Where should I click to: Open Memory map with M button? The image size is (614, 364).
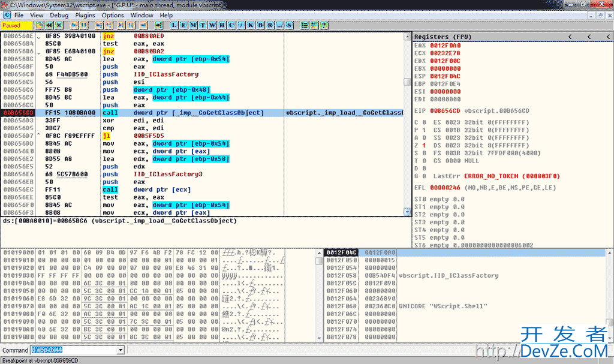point(193,25)
